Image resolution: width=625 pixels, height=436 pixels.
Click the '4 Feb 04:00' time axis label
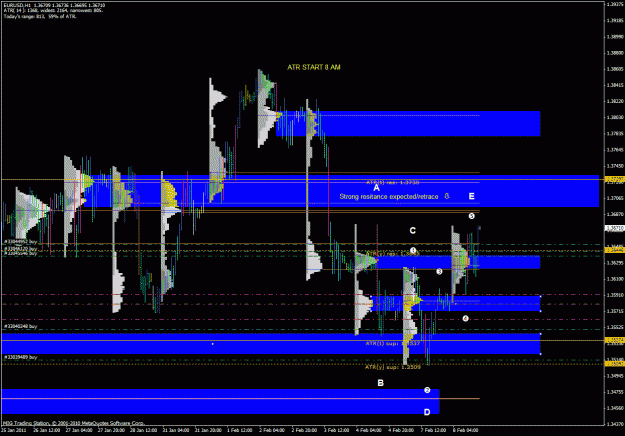(369, 430)
